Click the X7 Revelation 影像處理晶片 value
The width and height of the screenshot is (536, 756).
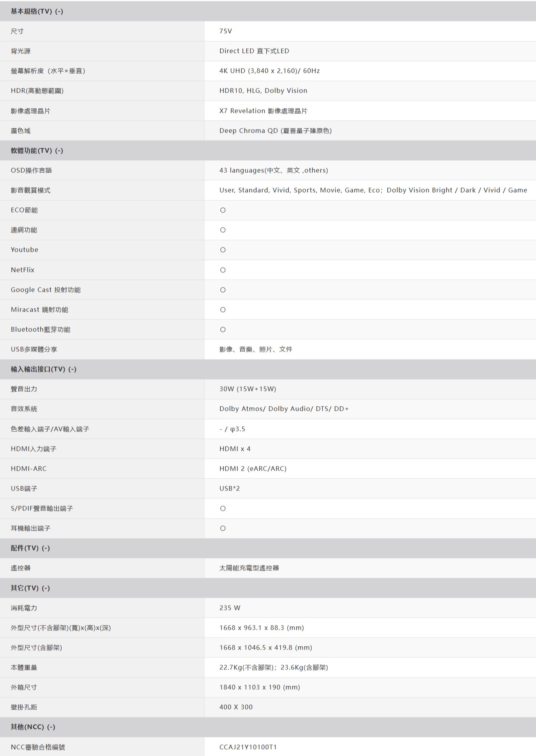tap(263, 111)
